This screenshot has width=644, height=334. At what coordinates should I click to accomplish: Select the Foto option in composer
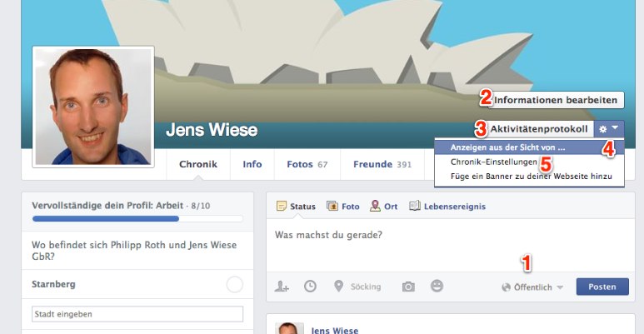pyautogui.click(x=343, y=207)
